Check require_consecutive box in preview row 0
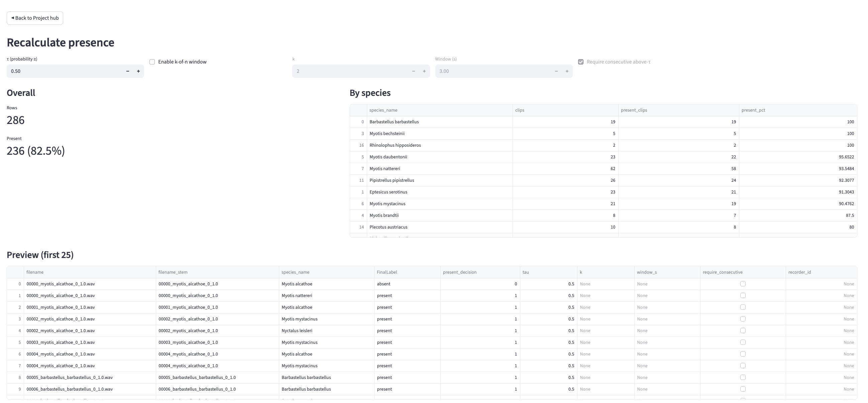868x403 pixels. coord(743,284)
